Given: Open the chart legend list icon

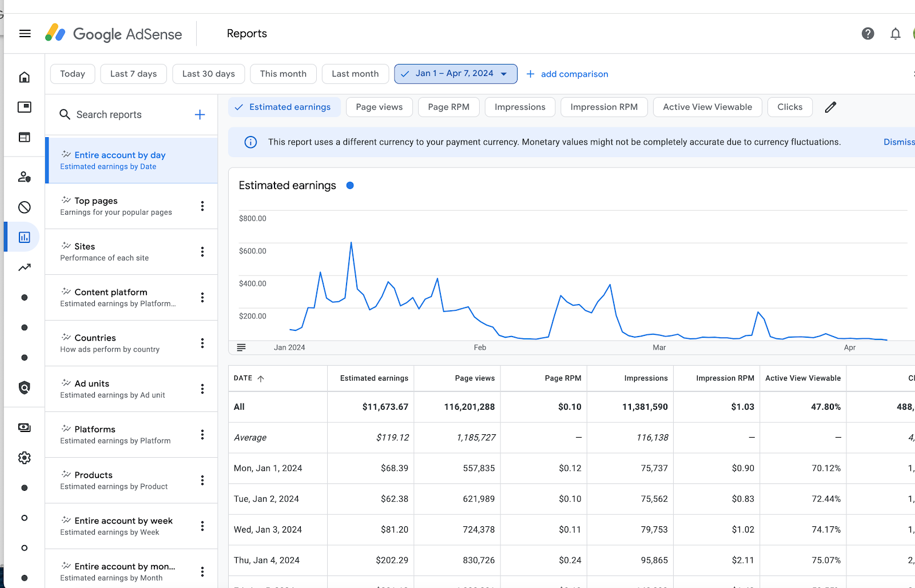Looking at the screenshot, I should coord(241,347).
